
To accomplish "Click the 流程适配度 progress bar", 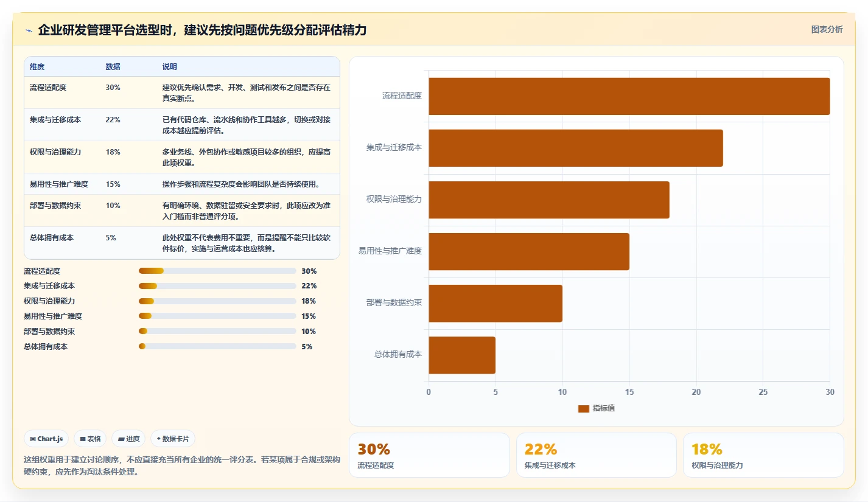I will point(217,271).
